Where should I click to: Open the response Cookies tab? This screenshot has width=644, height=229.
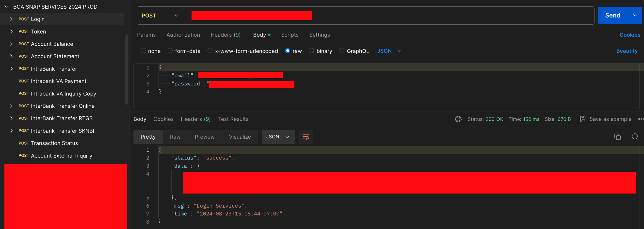click(163, 119)
